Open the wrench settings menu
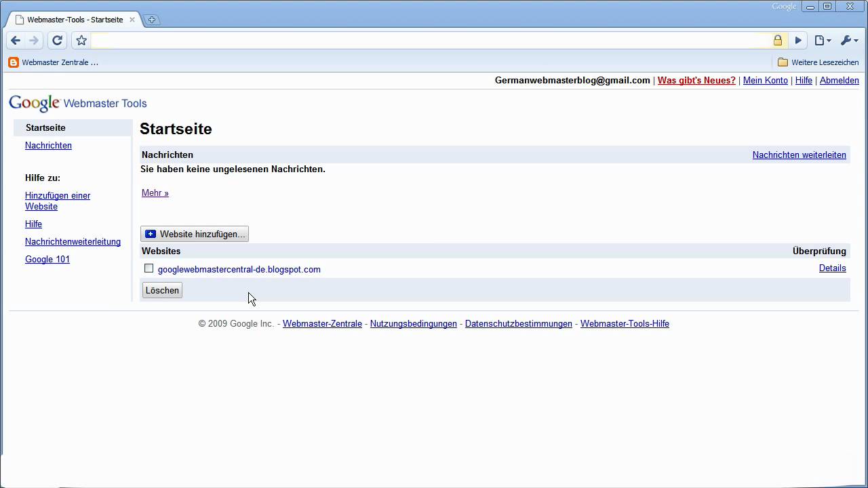Viewport: 868px width, 488px height. [849, 41]
